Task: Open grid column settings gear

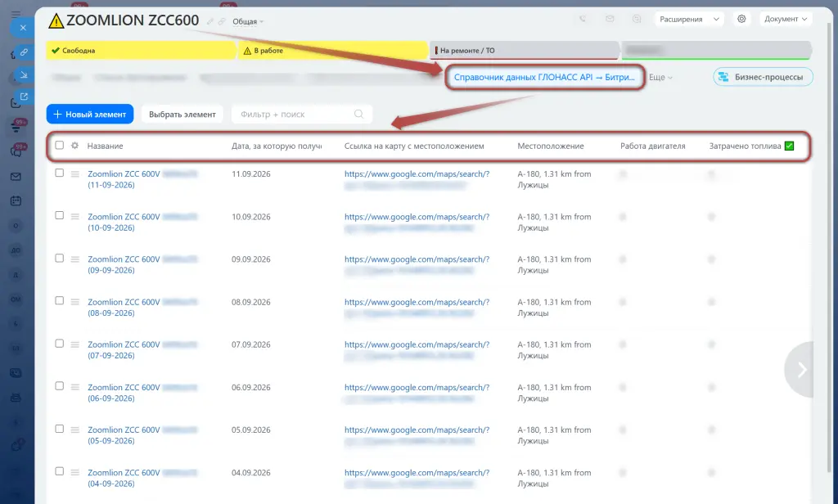Action: 74,146
